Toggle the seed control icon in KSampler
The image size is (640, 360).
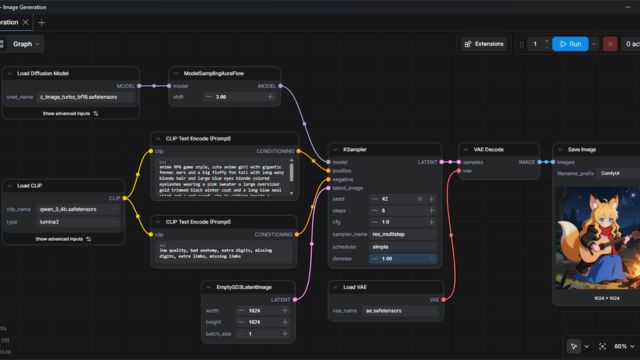pyautogui.click(x=420, y=199)
